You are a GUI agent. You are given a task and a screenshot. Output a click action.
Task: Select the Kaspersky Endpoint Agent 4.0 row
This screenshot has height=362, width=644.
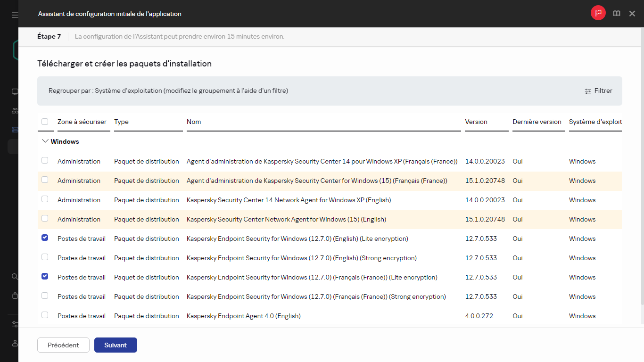coord(45,315)
